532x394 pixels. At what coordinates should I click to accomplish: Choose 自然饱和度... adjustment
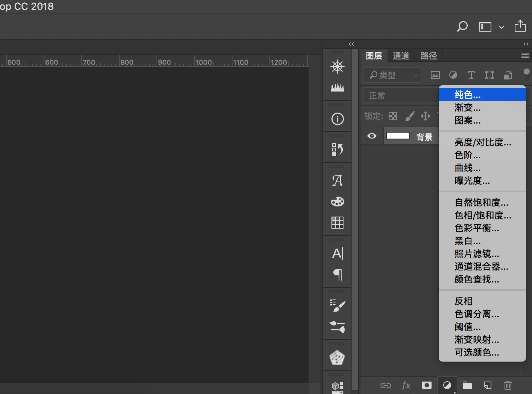482,202
